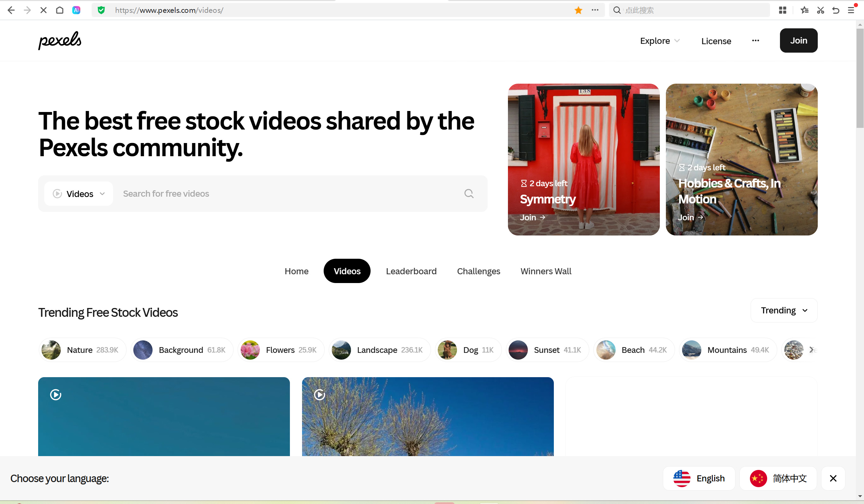
Task: Click the browser home icon
Action: point(60,10)
